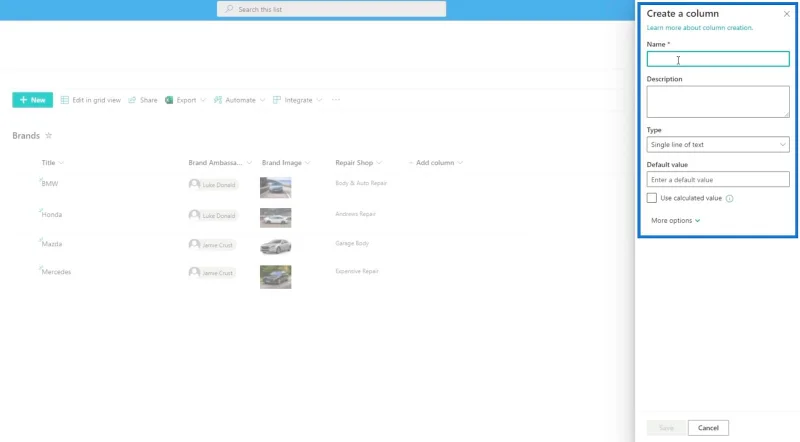Image resolution: width=800 pixels, height=442 pixels.
Task: Focus the column Name field
Action: pyautogui.click(x=718, y=59)
